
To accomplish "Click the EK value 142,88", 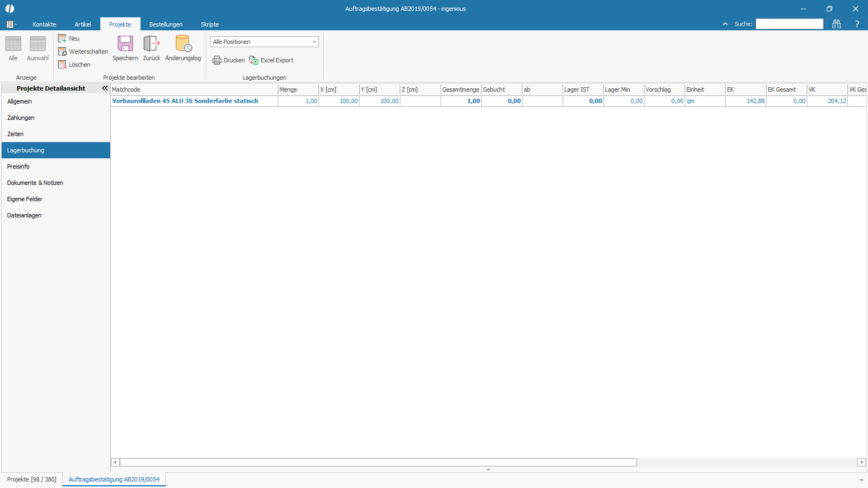I will [746, 101].
